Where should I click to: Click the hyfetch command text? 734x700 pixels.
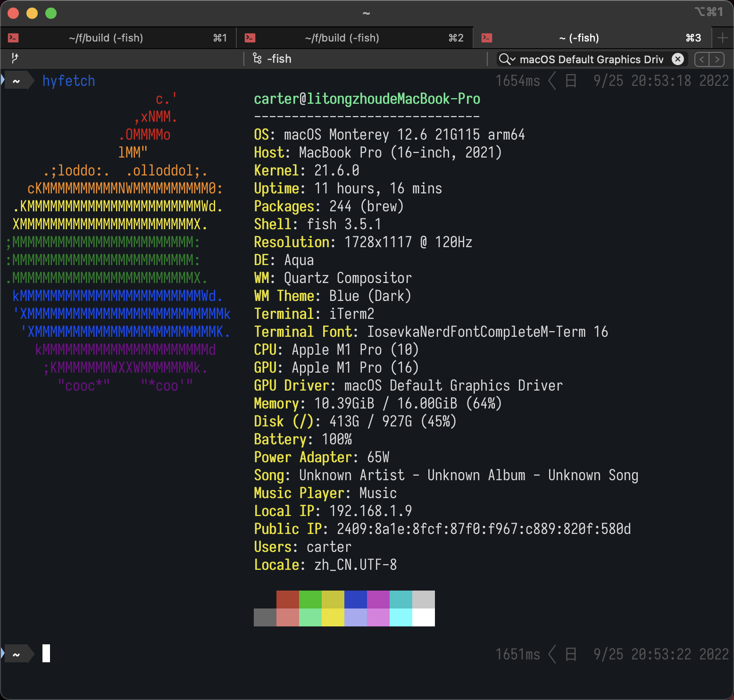pos(69,81)
